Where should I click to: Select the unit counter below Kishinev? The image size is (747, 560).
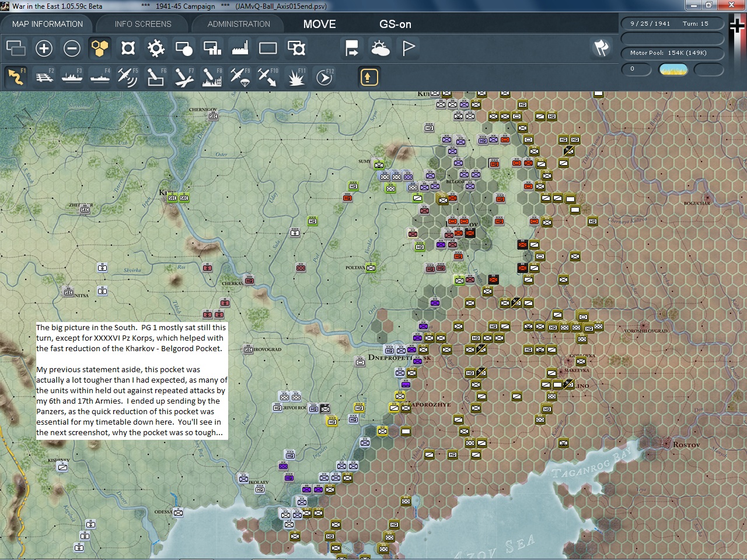(62, 467)
